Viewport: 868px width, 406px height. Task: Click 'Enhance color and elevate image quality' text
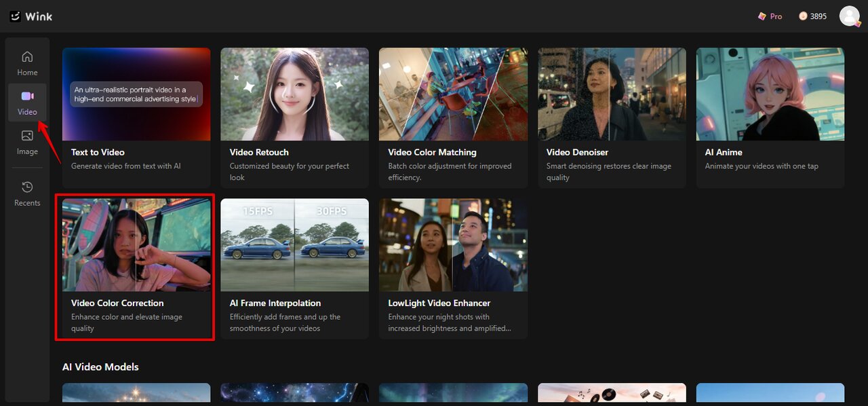(127, 322)
